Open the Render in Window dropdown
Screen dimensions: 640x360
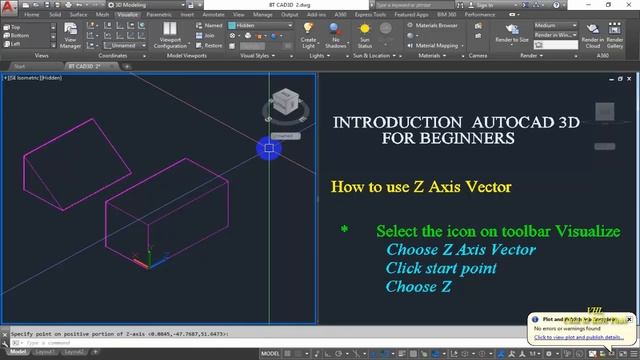(556, 35)
